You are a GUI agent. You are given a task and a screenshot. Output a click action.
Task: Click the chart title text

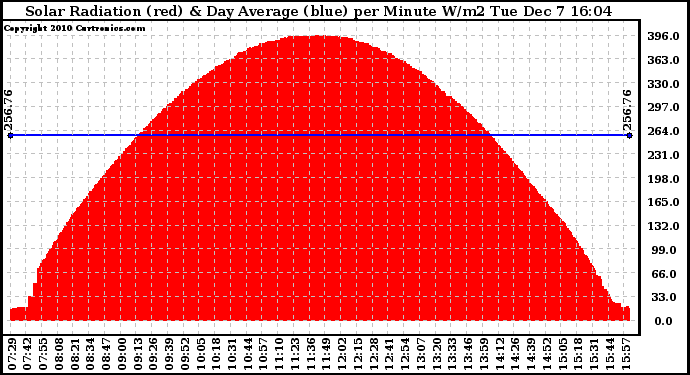pyautogui.click(x=318, y=11)
